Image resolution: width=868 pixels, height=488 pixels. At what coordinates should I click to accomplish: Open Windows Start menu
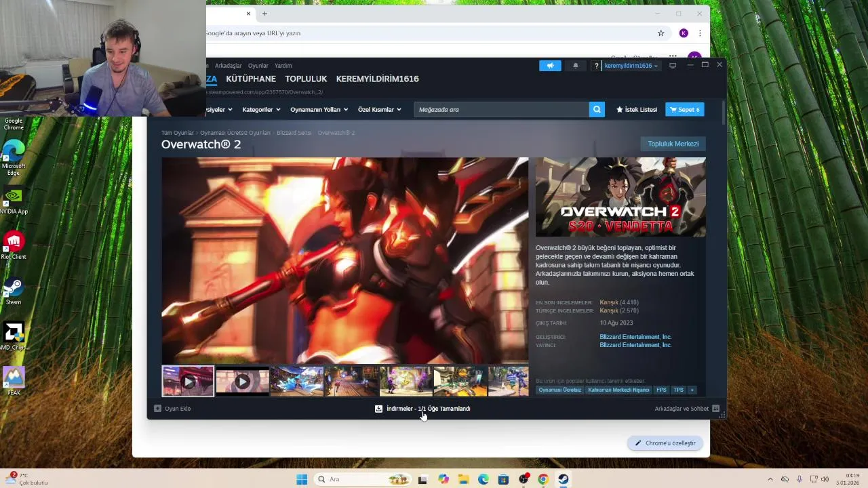[302, 479]
